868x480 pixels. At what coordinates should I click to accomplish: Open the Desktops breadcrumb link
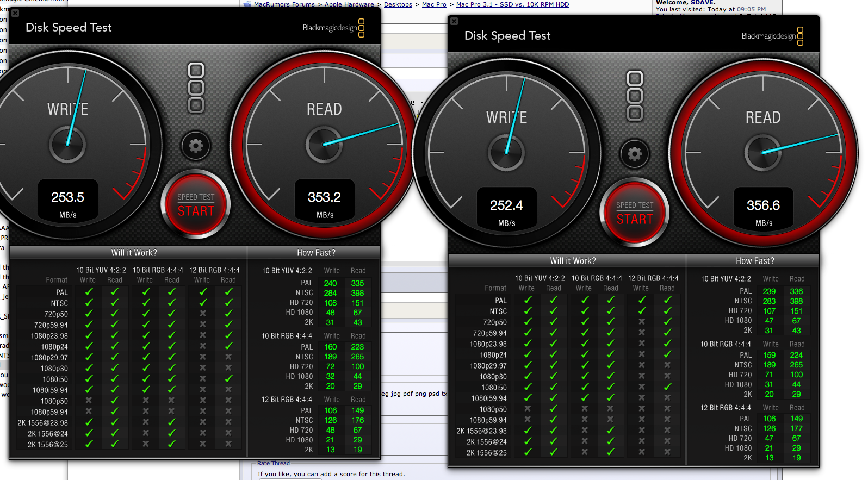(x=398, y=4)
